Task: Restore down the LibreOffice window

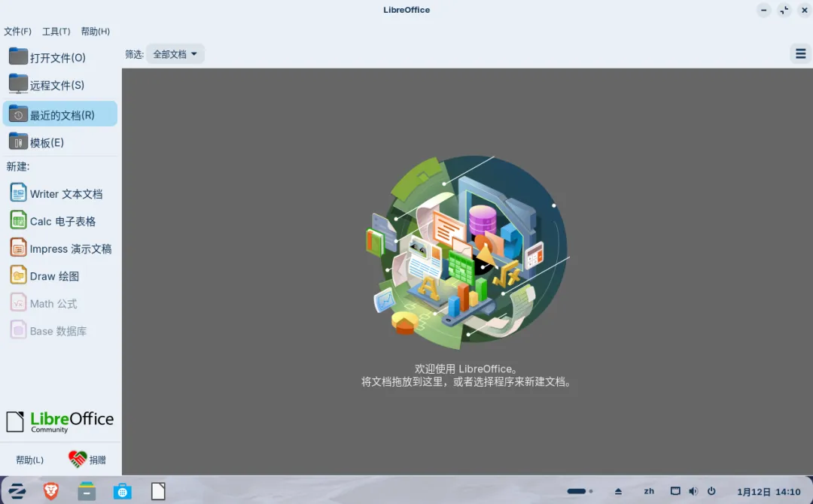Action: coord(784,10)
